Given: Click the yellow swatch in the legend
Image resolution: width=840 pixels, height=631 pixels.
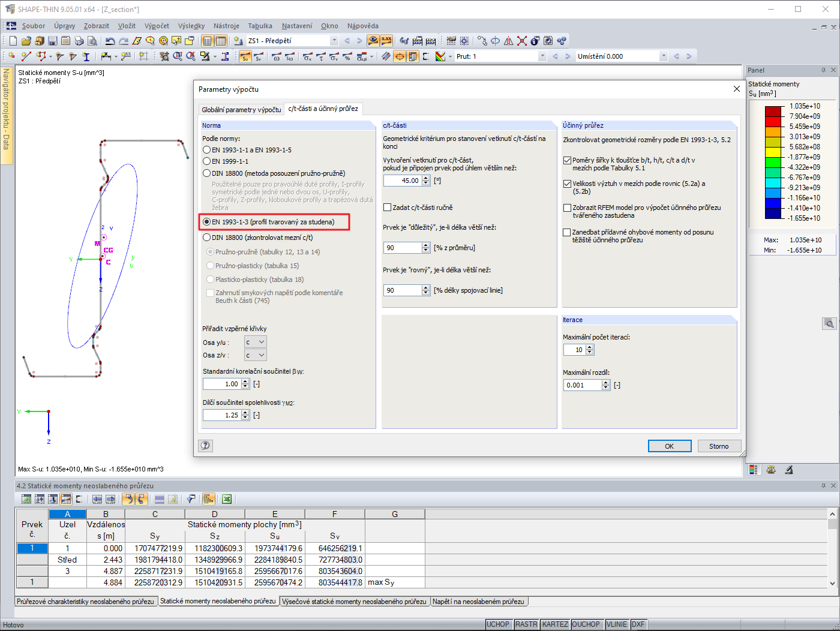Looking at the screenshot, I should click(773, 152).
